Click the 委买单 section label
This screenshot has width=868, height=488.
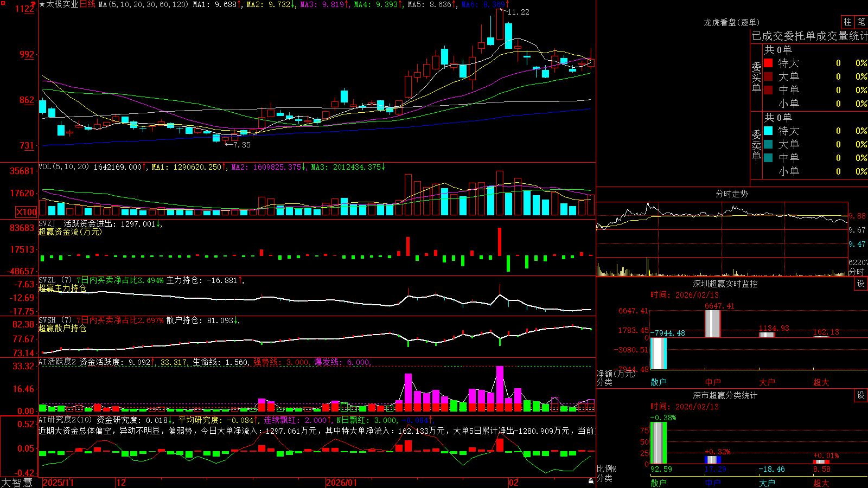pyautogui.click(x=756, y=78)
